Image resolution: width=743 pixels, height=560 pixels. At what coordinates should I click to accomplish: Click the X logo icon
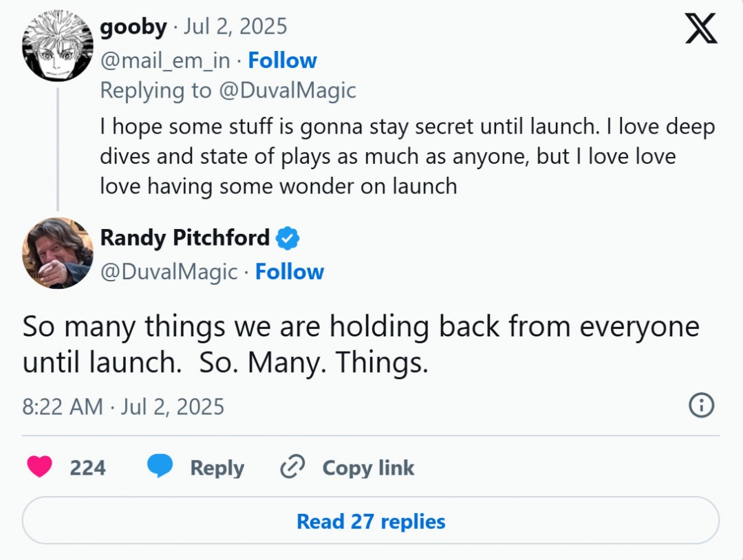(x=701, y=28)
